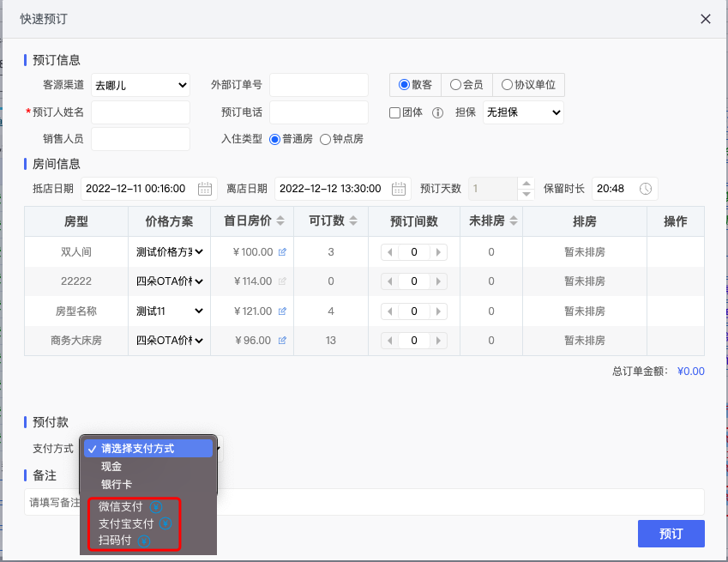728x562 pixels.
Task: Select 散客 guest type radio
Action: (x=404, y=85)
